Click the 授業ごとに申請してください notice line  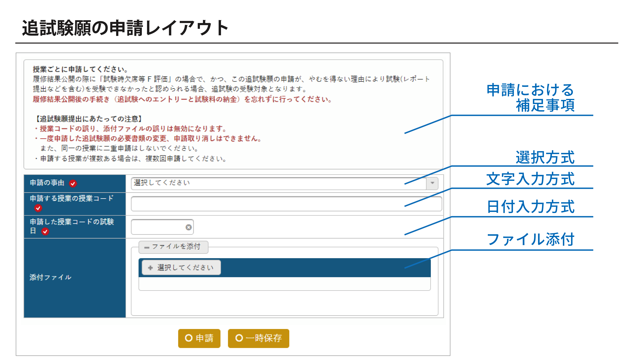[x=81, y=69]
